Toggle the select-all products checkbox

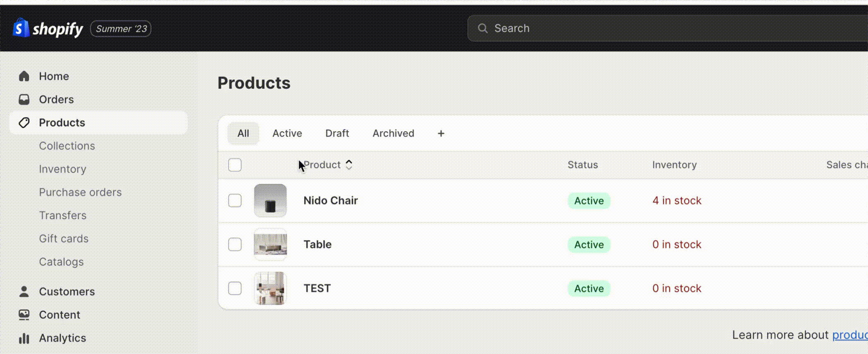235,165
